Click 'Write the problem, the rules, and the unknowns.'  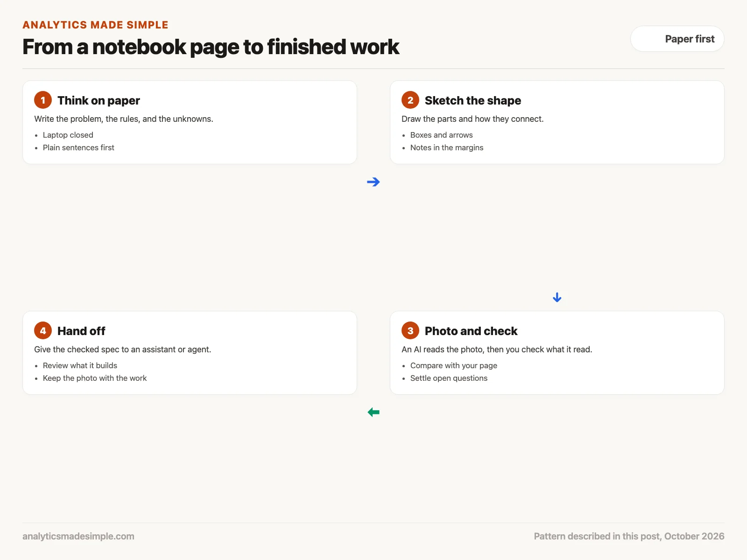click(124, 119)
